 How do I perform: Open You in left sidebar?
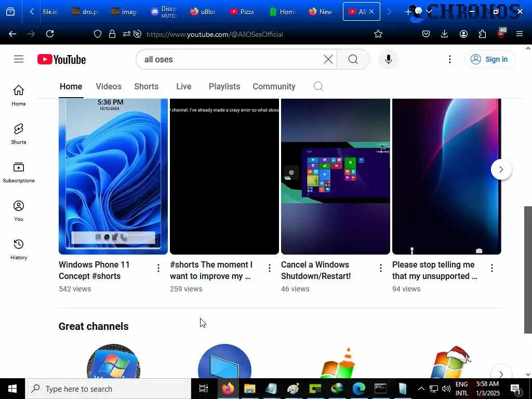click(x=19, y=211)
